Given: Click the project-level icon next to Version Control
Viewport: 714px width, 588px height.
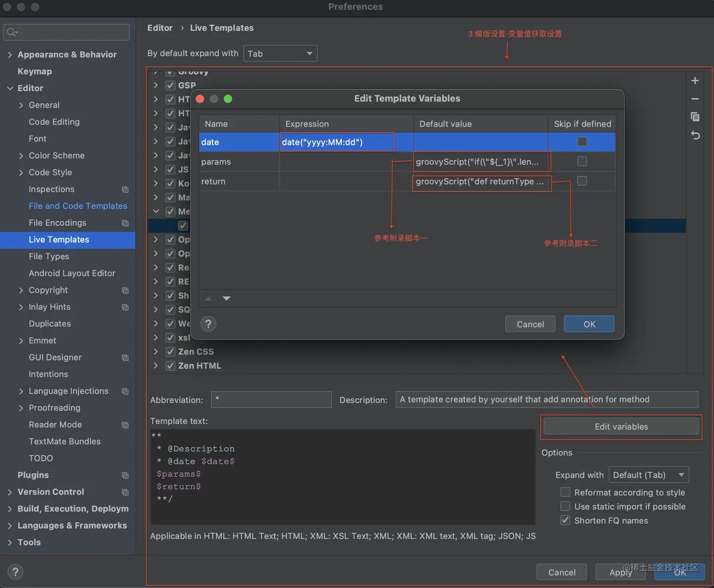Looking at the screenshot, I should coord(125,492).
